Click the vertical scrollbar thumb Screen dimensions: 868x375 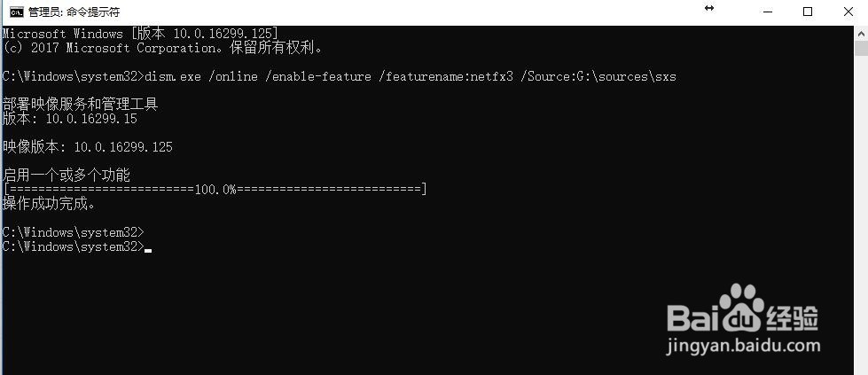coord(862,48)
